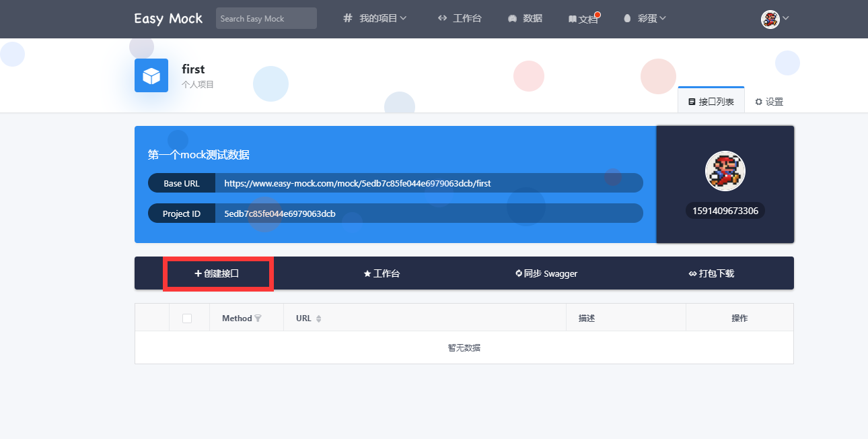
Task: Click the Project ID value
Action: pos(280,214)
